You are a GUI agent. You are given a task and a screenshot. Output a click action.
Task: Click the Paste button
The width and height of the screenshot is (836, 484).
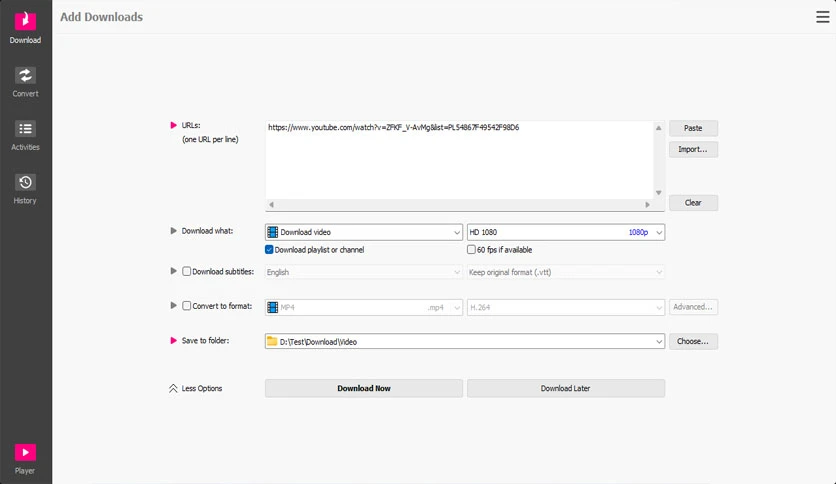[x=693, y=128]
